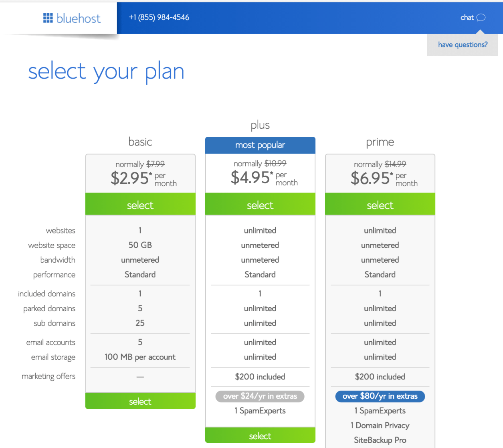Viewport: 503px width, 448px height.
Task: Select the basic plan top button
Action: click(140, 205)
